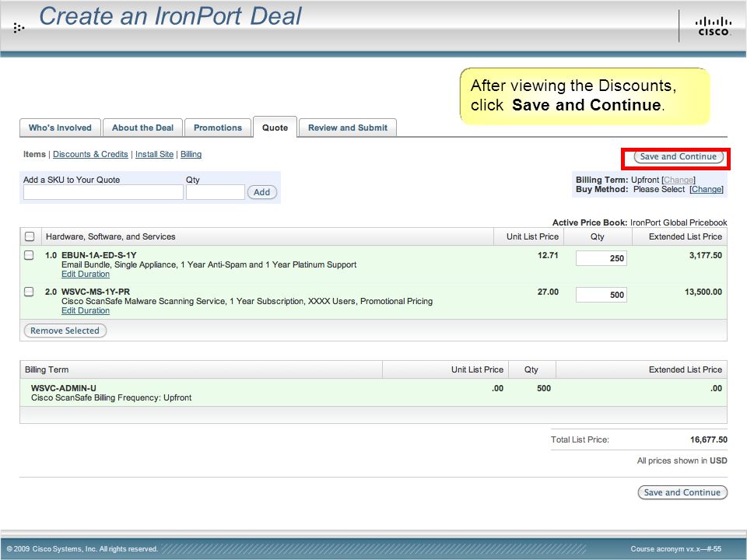This screenshot has height=560, width=747.
Task: Click the Cisco logo in the header
Action: click(x=713, y=26)
